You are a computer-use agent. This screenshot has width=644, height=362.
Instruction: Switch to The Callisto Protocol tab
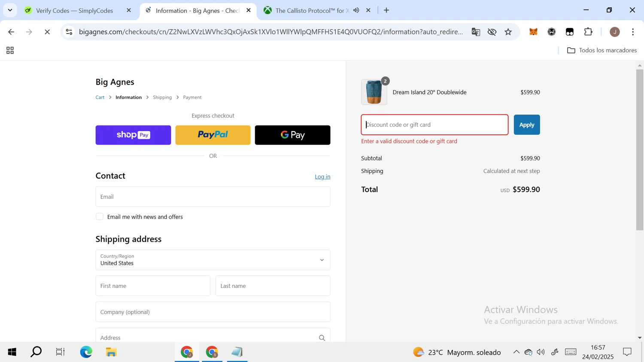click(311, 10)
